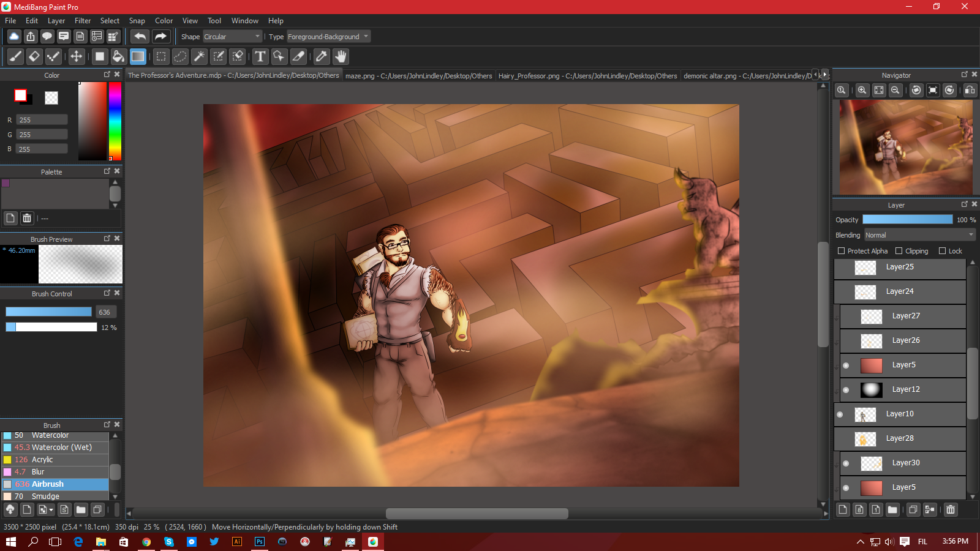980x551 pixels.
Task: Select Layer27 in the layer list
Action: pos(903,317)
